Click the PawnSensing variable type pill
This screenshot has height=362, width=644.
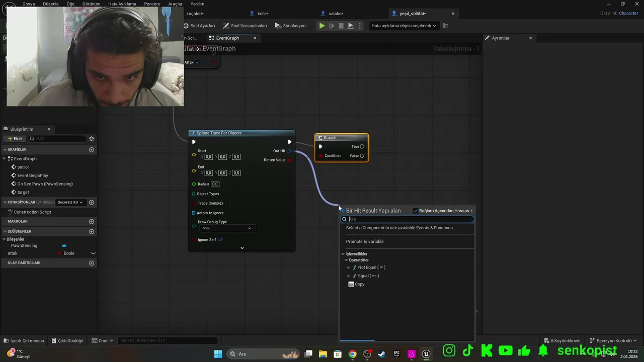64,246
